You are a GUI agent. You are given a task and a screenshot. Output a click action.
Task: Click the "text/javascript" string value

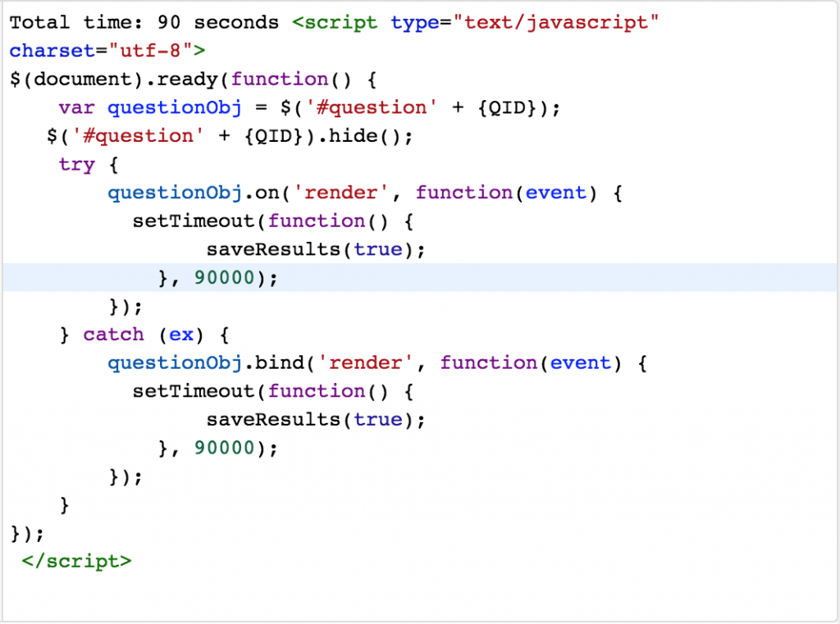(x=555, y=23)
